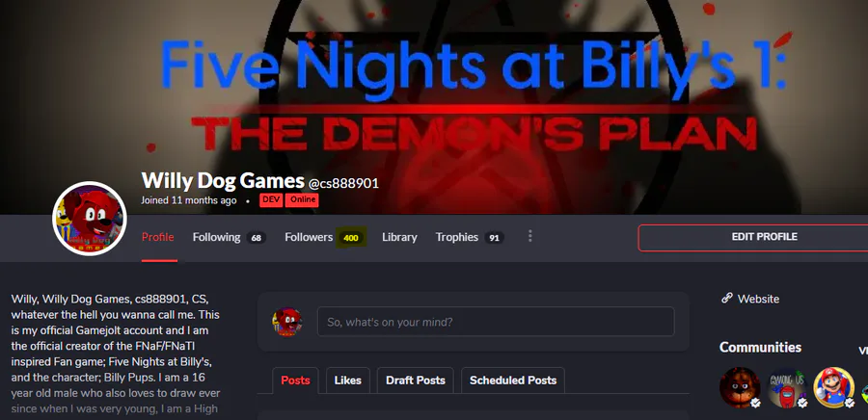Open the Library tab
The height and width of the screenshot is (420, 868).
[399, 237]
